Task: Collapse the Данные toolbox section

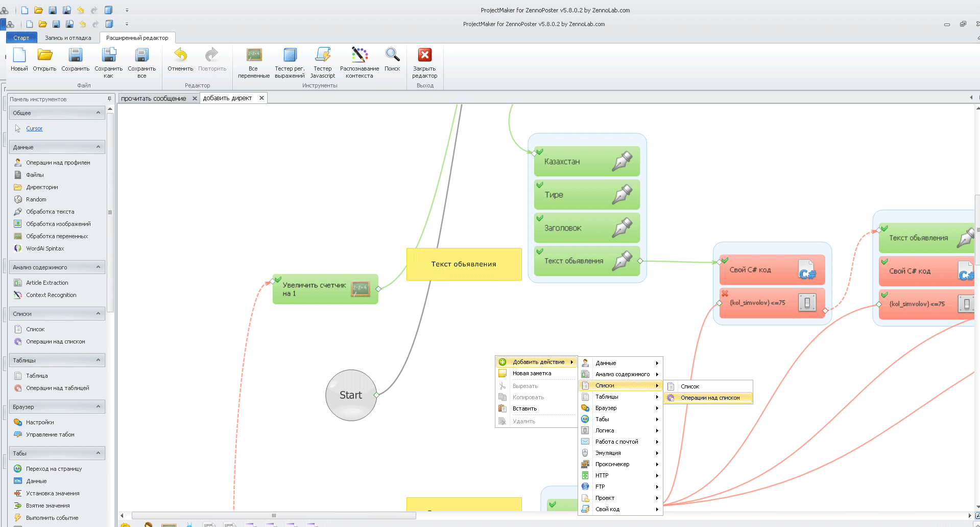Action: (x=98, y=147)
